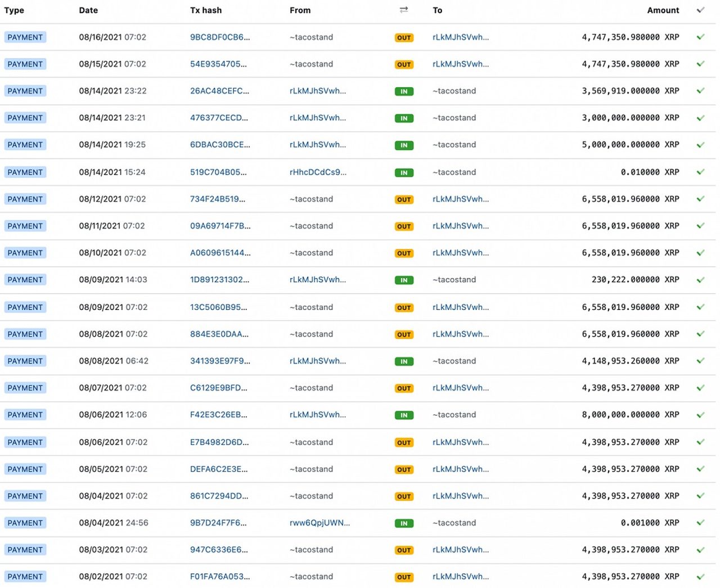Click OUT badge on 08/12/2021 row
The width and height of the screenshot is (720, 588).
pos(404,200)
